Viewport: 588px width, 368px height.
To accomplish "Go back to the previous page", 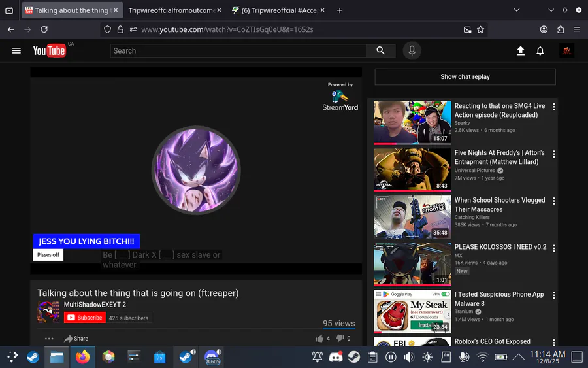I will 11,29.
